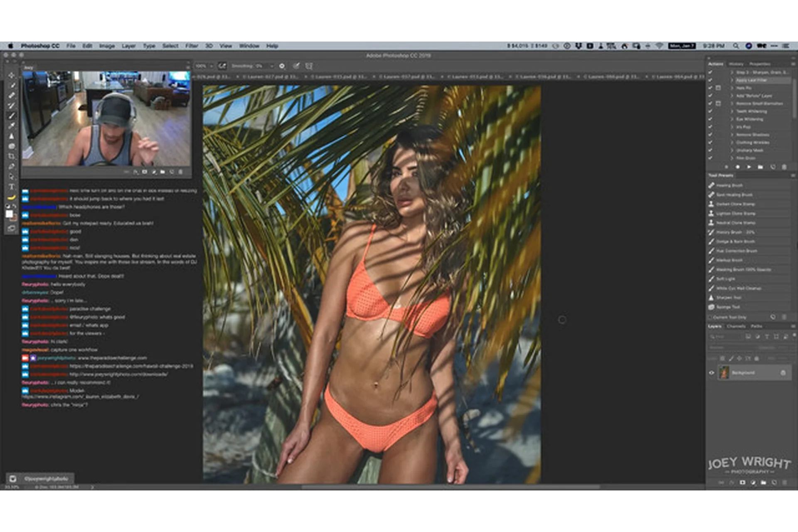This screenshot has width=798, height=532.
Task: Expand the Apply Last Filter action
Action: [x=732, y=80]
